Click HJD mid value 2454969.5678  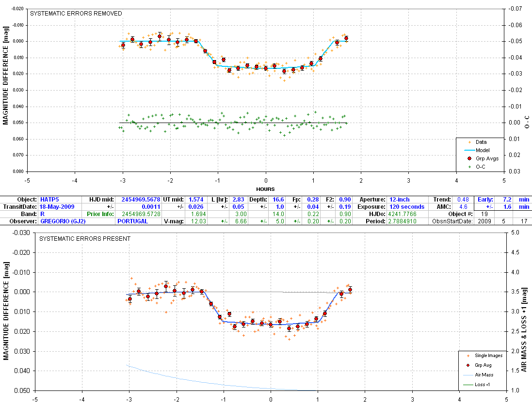click(x=141, y=200)
